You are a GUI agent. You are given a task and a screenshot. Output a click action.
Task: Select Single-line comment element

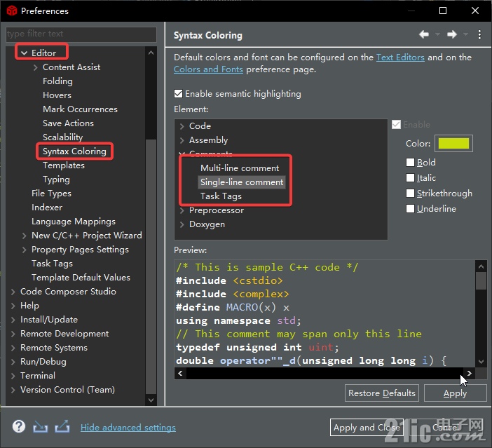(x=242, y=182)
